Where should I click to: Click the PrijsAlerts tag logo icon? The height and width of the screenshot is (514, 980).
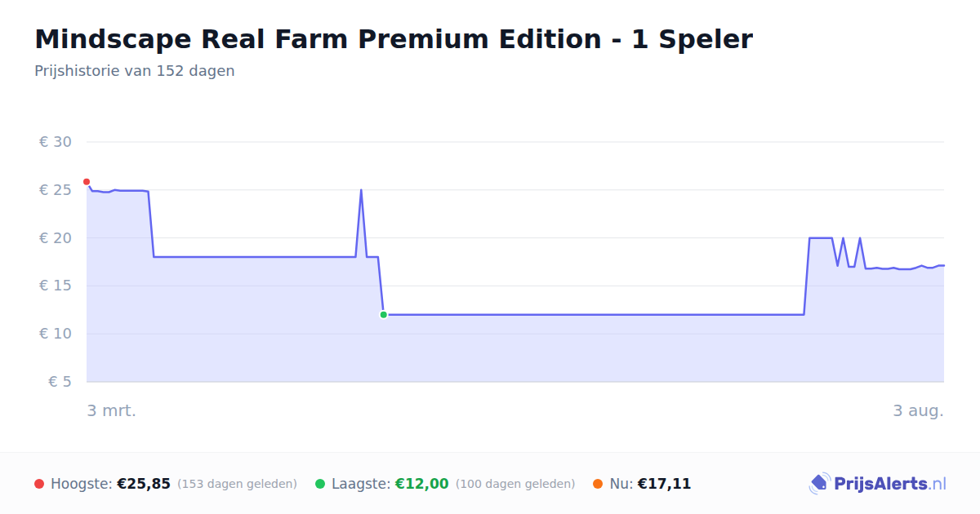pos(819,484)
